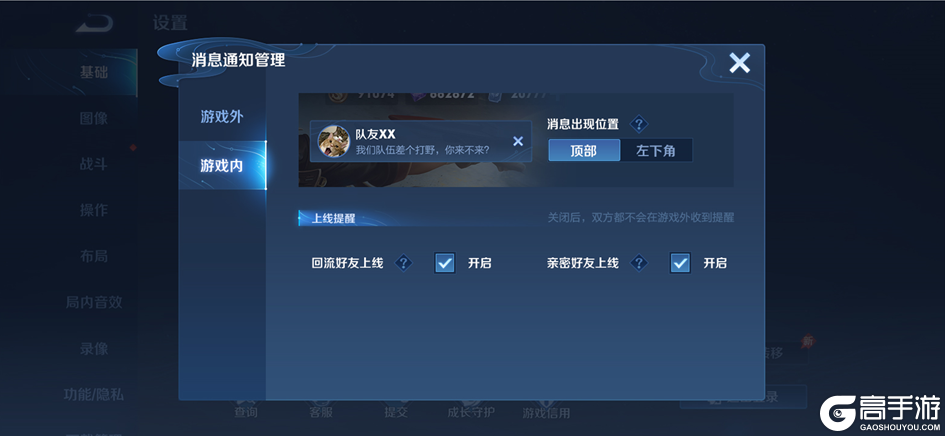Toggle the 回流好友上线 checkbox
Viewport: 945px width, 436px height.
pos(445,263)
